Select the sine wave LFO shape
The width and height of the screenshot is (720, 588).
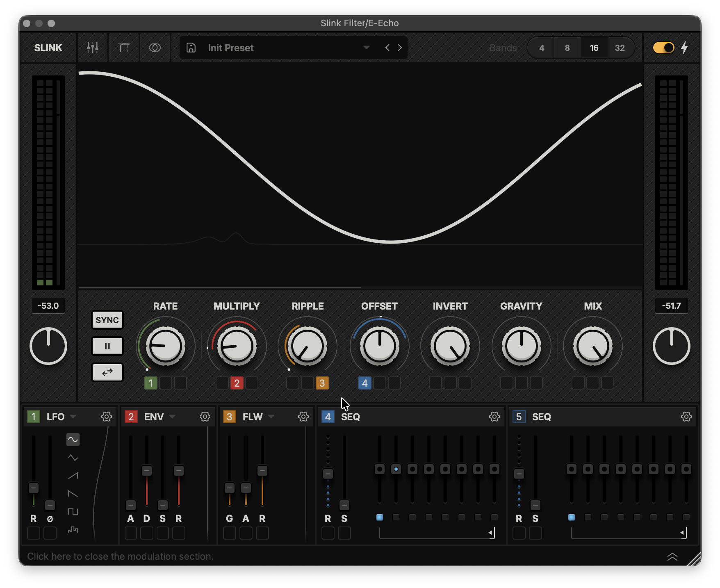(73, 440)
